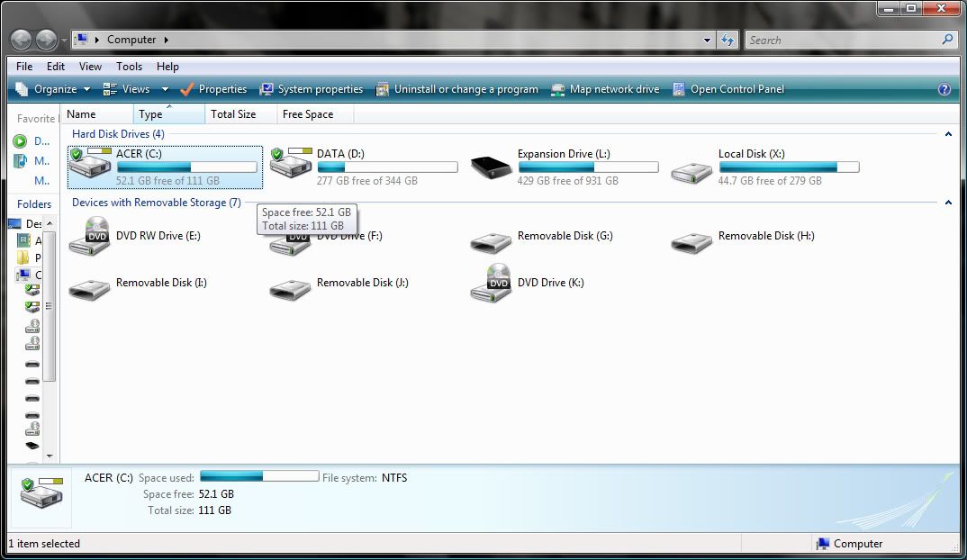Image resolution: width=967 pixels, height=560 pixels.
Task: Click the Desktop icon in the Folders tree
Action: click(14, 223)
